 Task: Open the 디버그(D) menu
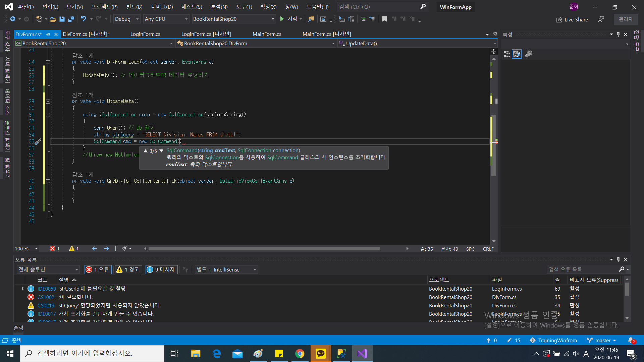coord(162,7)
